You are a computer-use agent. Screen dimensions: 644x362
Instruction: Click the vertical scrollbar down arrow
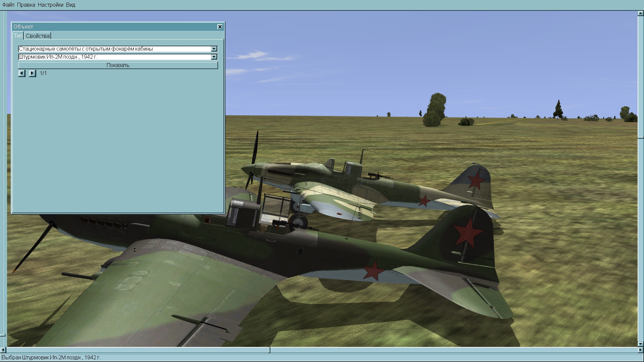[x=640, y=344]
